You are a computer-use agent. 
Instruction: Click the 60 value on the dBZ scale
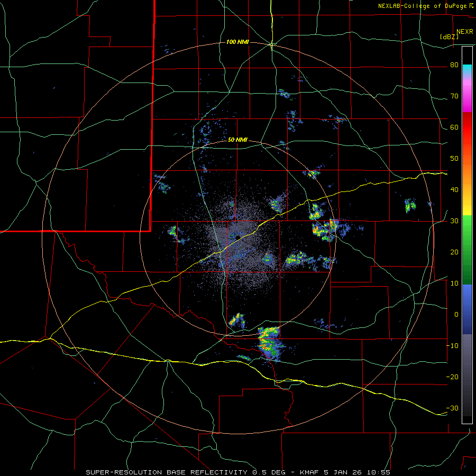[x=454, y=127]
